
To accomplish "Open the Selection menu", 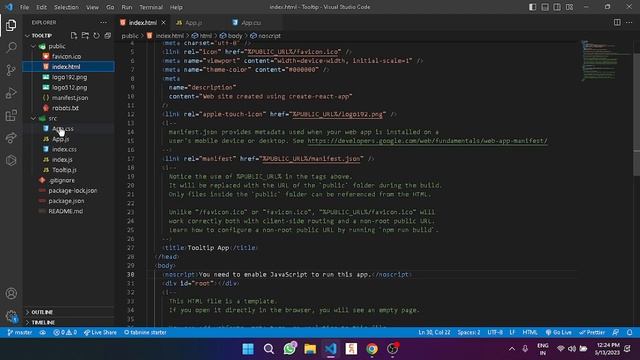I will click(66, 7).
